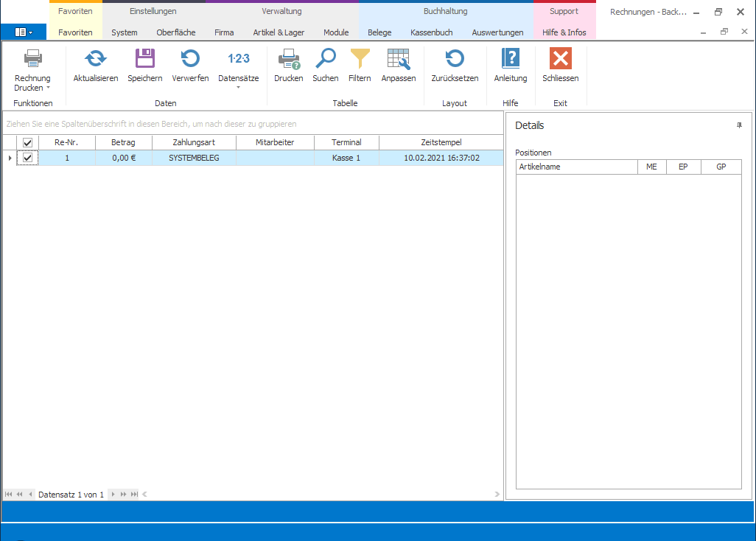Switch to the Kassenbuch tab
The height and width of the screenshot is (541, 756).
[432, 32]
